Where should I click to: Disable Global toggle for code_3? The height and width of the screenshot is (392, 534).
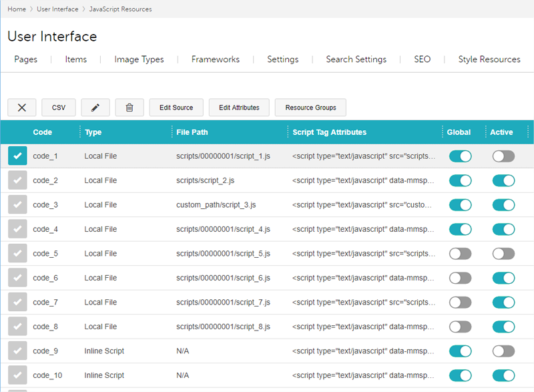(460, 205)
